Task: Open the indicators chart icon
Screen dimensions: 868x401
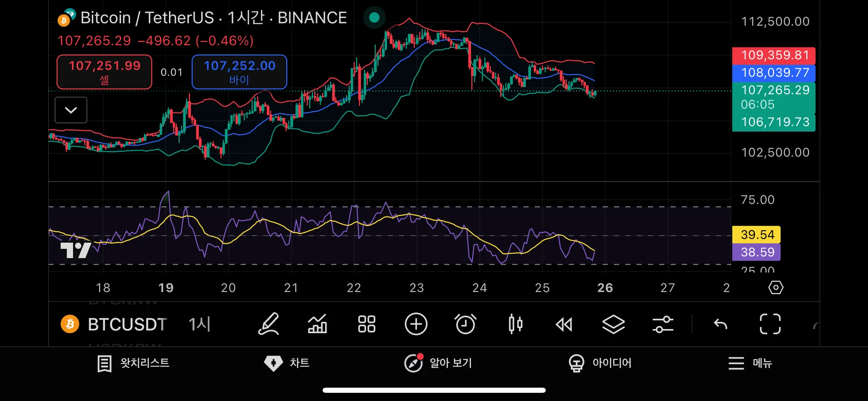Action: tap(317, 324)
